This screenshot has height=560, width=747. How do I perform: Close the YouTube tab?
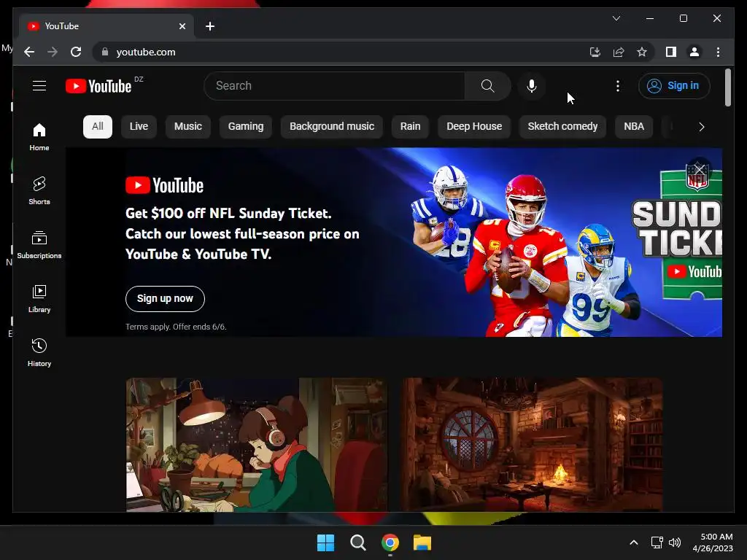(182, 26)
